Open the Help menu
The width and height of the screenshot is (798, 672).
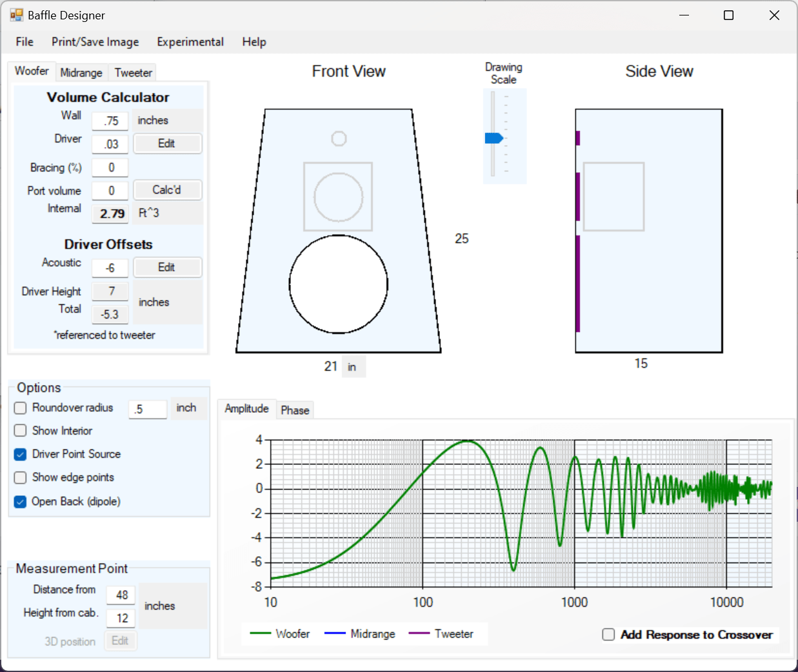(x=254, y=42)
